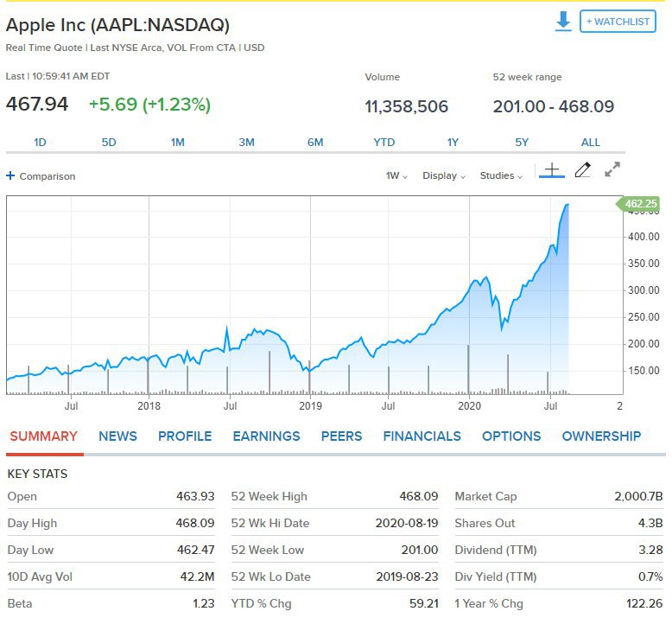Click the 400.00 price axis label
This screenshot has height=624, width=672.
tap(643, 237)
